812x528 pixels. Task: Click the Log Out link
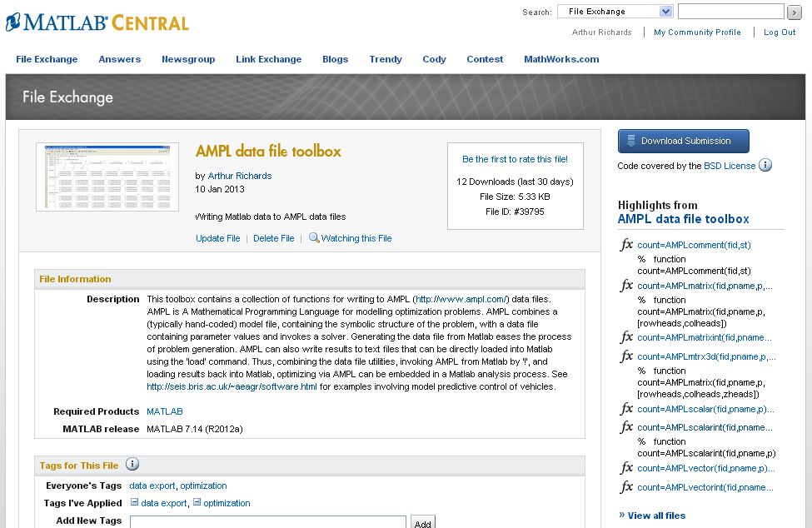(x=780, y=32)
